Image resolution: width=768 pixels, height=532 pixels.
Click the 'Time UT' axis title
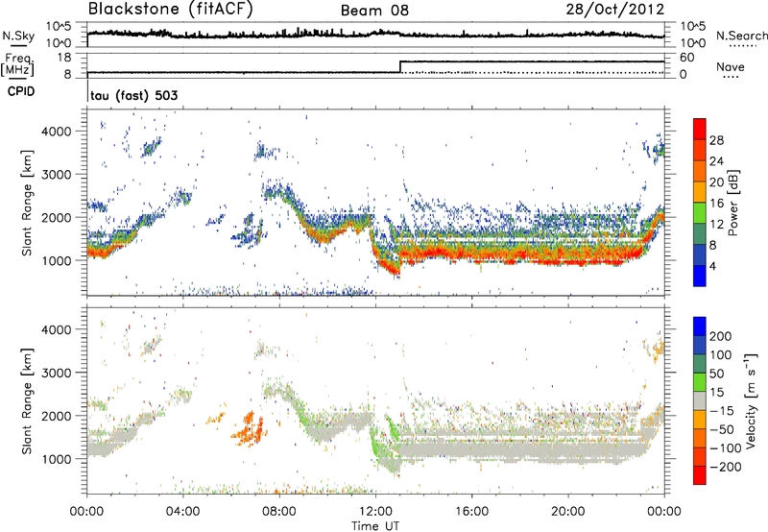click(x=375, y=526)
